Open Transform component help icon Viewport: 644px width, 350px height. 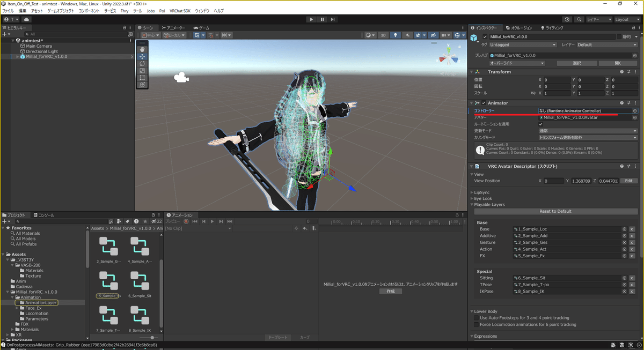622,72
